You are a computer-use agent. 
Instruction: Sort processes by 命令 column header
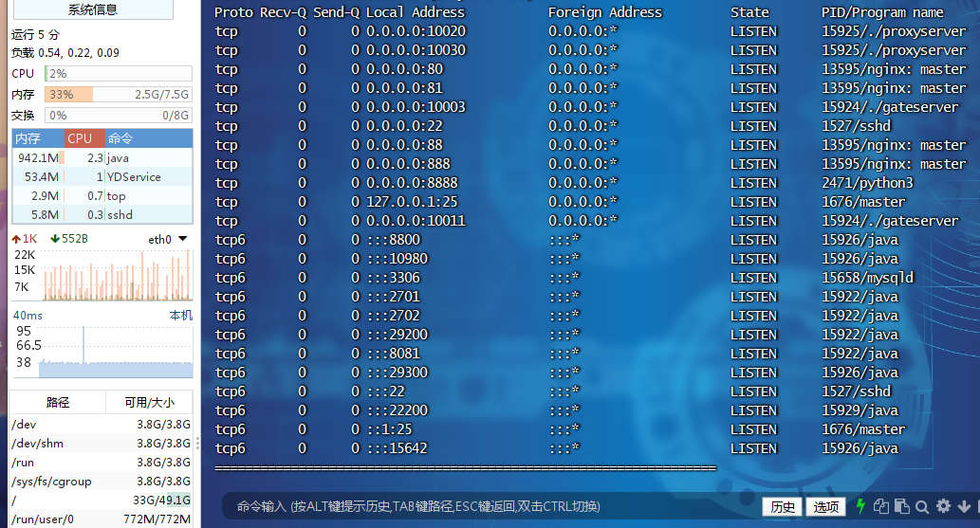(147, 138)
